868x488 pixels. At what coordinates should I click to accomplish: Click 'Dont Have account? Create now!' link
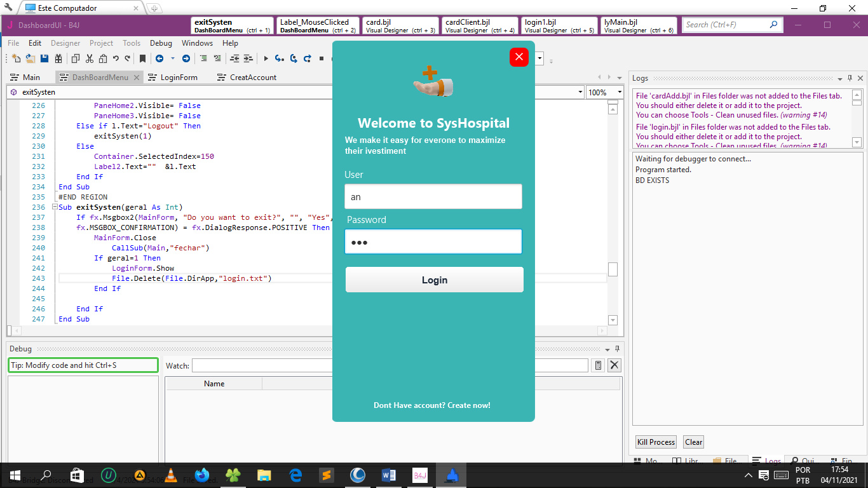coord(432,405)
